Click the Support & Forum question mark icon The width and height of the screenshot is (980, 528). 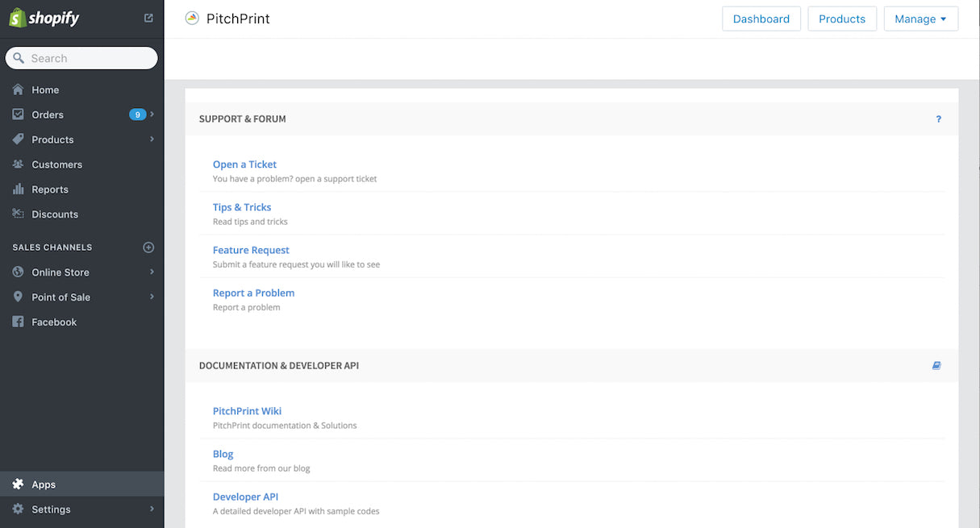pyautogui.click(x=938, y=119)
